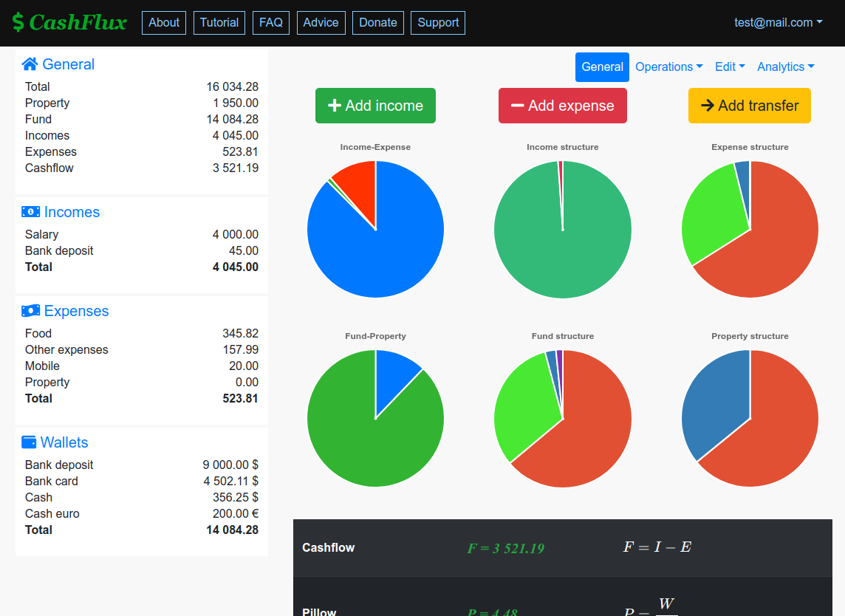Click the banknote icon beside Incomes heading
The width and height of the screenshot is (845, 616).
pyautogui.click(x=31, y=212)
